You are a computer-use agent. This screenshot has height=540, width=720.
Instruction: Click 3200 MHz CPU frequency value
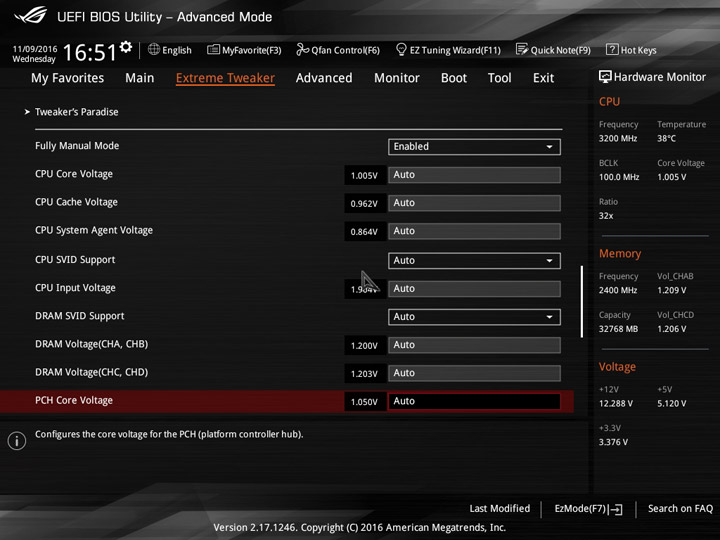click(x=618, y=138)
